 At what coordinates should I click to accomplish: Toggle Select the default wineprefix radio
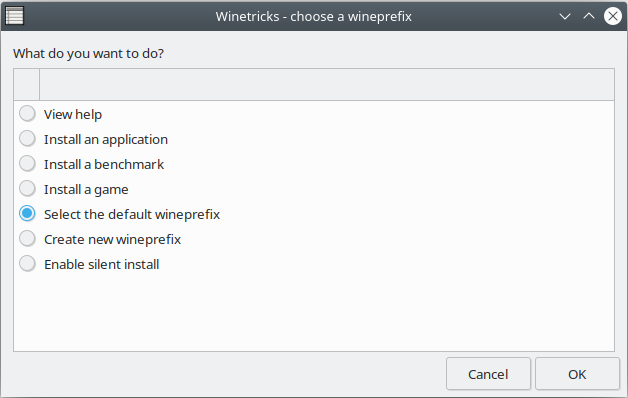27,214
